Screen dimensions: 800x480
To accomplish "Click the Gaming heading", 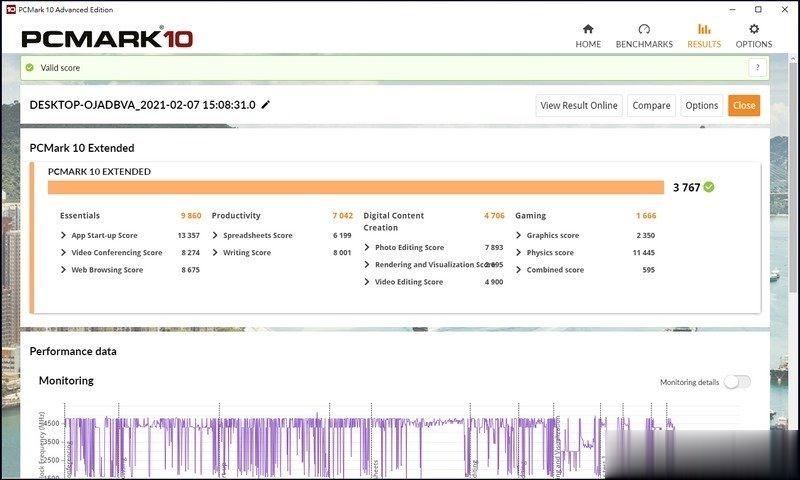I will click(530, 216).
